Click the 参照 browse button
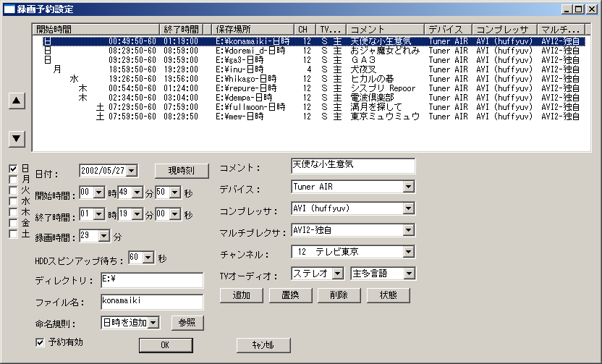Viewport: 602px width, 364px height. [x=187, y=323]
